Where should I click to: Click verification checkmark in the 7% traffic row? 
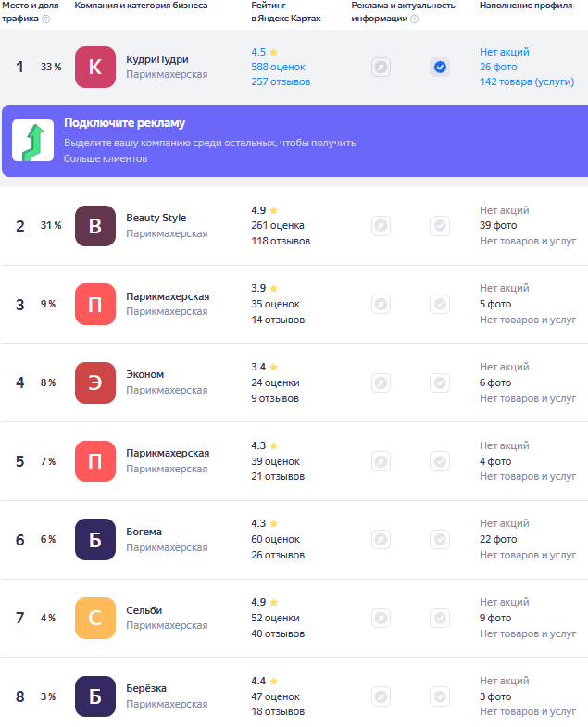coord(440,461)
